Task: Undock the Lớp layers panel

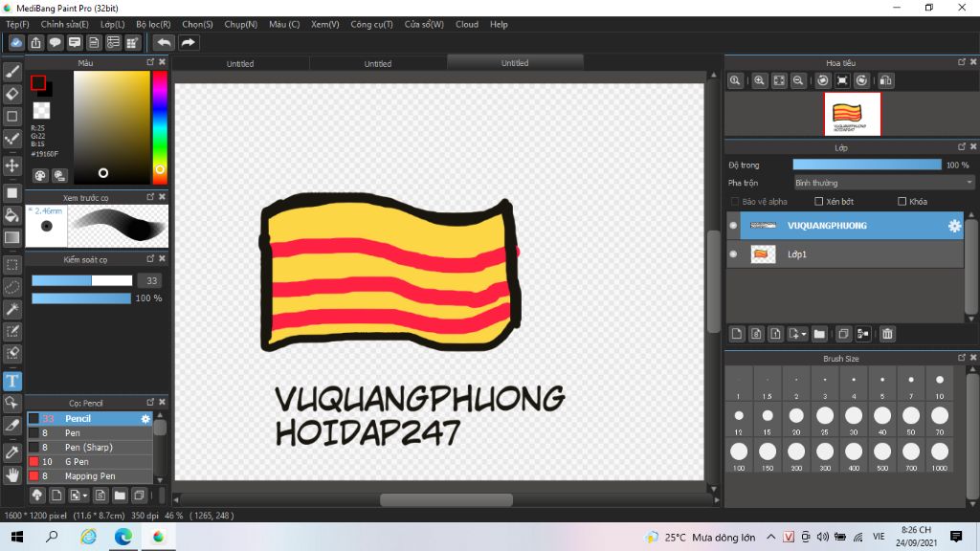Action: pos(962,146)
